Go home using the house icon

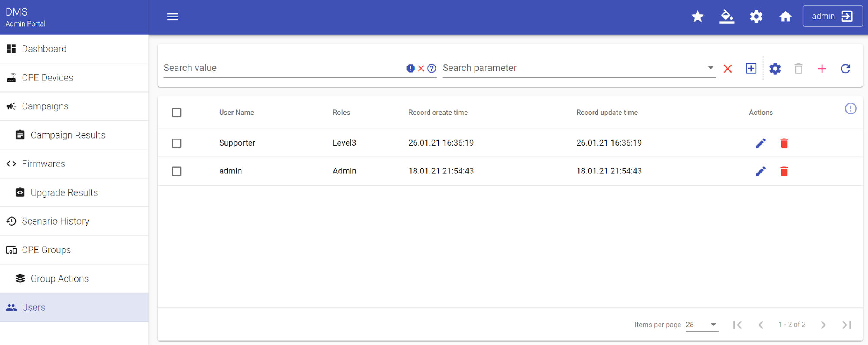click(785, 17)
